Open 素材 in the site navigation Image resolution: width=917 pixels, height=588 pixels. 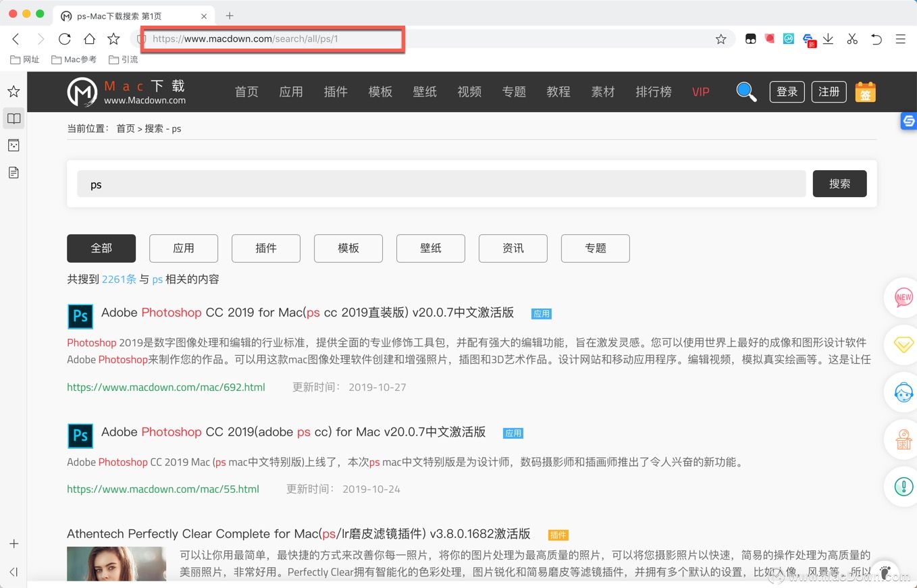[603, 92]
